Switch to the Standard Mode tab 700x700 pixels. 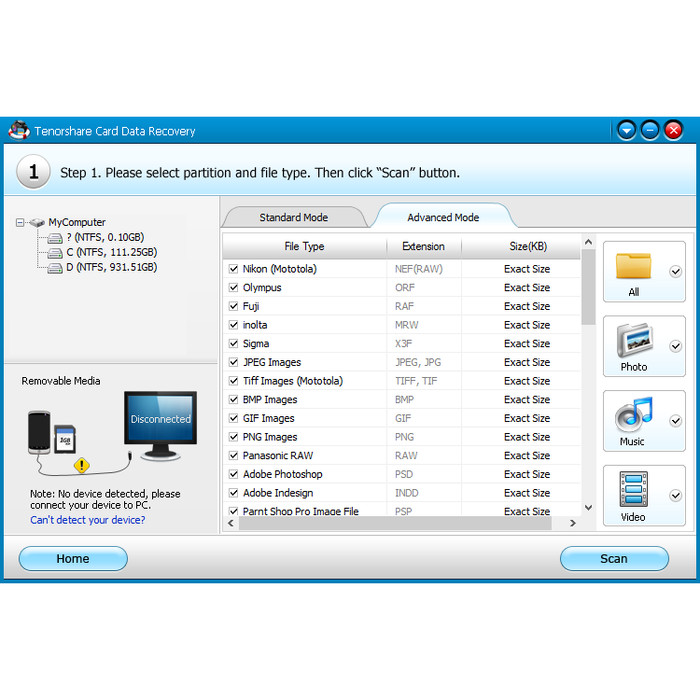[x=294, y=217]
